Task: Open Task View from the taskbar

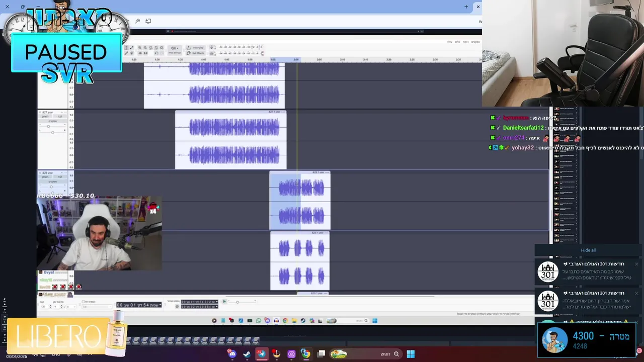Action: (x=321, y=354)
